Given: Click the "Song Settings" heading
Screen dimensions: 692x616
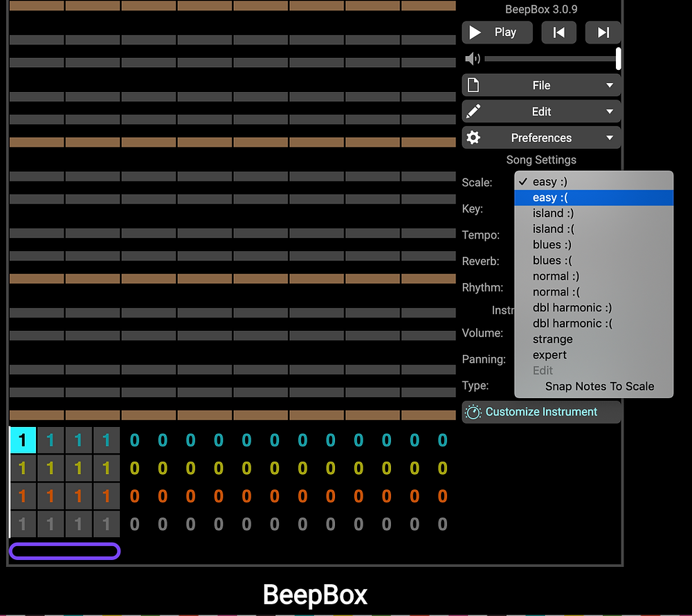Looking at the screenshot, I should 541,160.
